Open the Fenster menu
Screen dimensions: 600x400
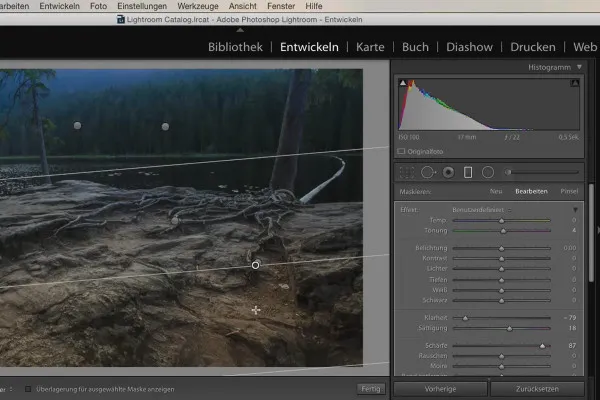281,6
